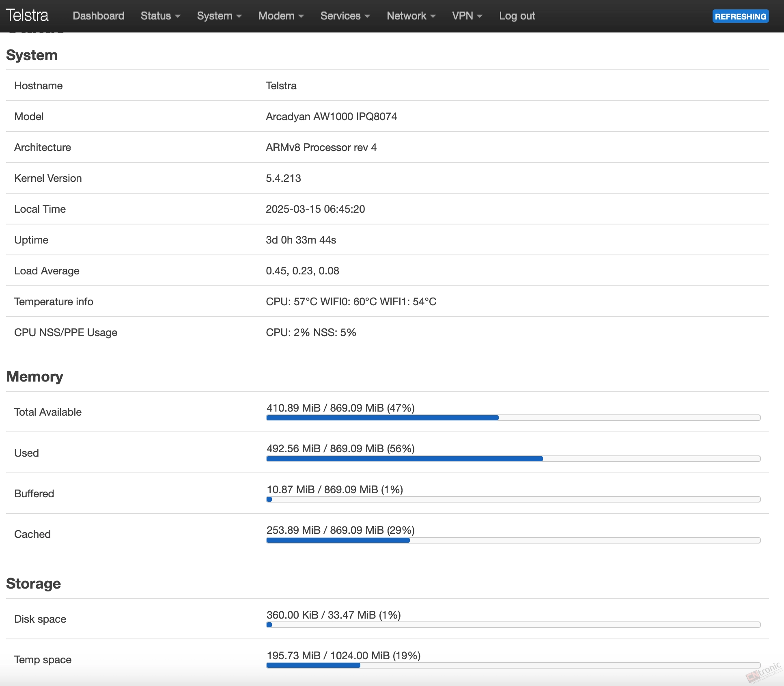The width and height of the screenshot is (784, 686).
Task: Click the Kernel Version label
Action: [48, 178]
